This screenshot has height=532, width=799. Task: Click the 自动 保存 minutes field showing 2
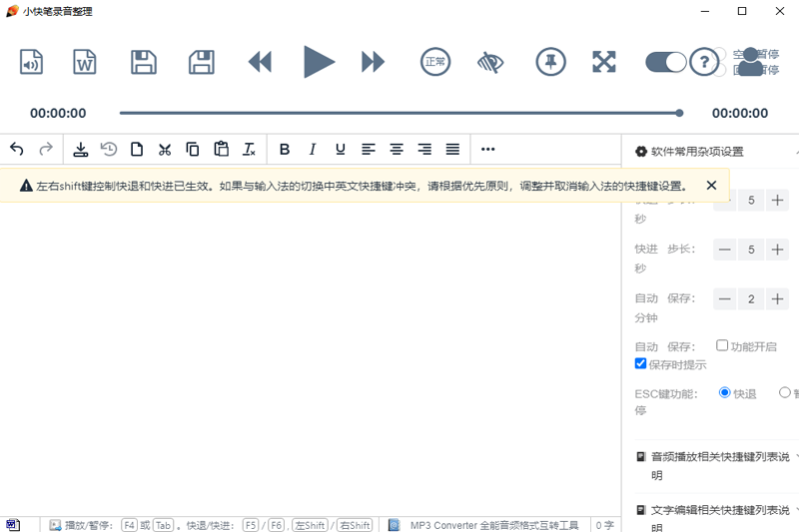pos(751,298)
